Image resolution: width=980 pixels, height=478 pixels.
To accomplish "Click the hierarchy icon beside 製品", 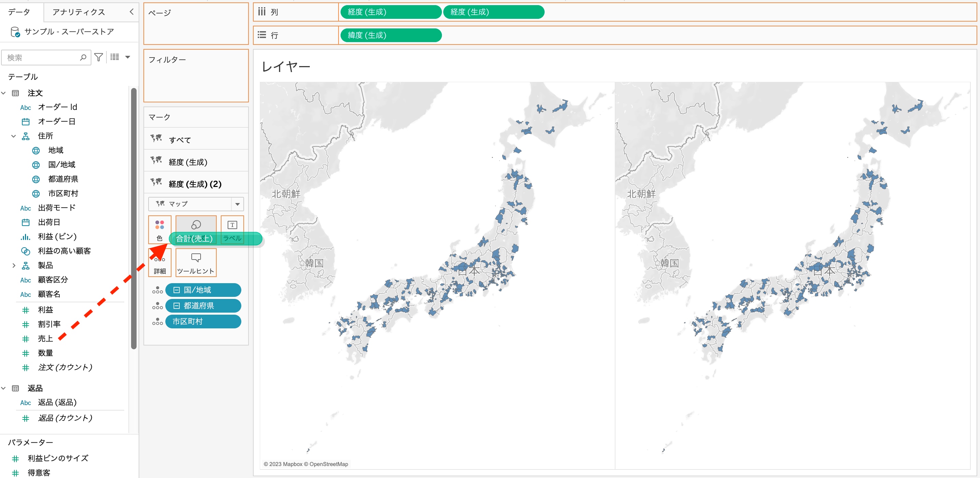I will [x=25, y=266].
